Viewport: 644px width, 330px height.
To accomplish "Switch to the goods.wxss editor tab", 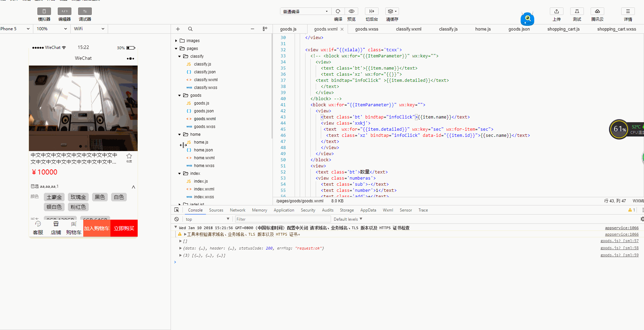I will click(x=367, y=29).
